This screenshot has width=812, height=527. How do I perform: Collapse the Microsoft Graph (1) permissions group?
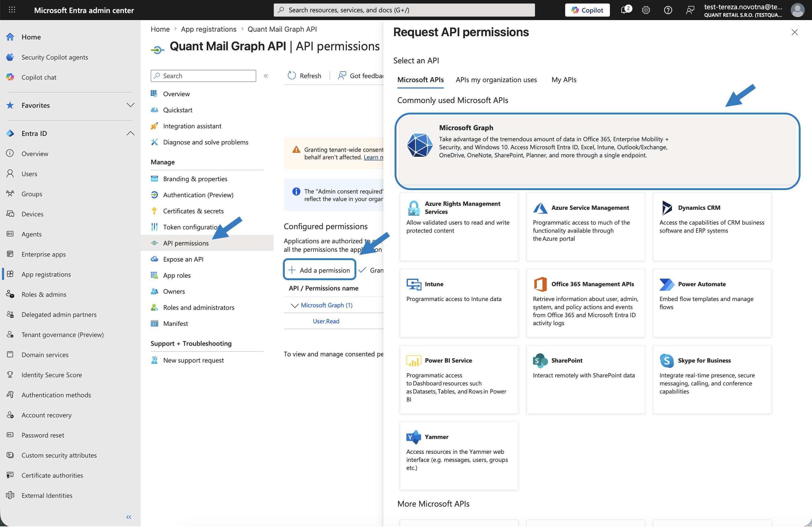[294, 305]
